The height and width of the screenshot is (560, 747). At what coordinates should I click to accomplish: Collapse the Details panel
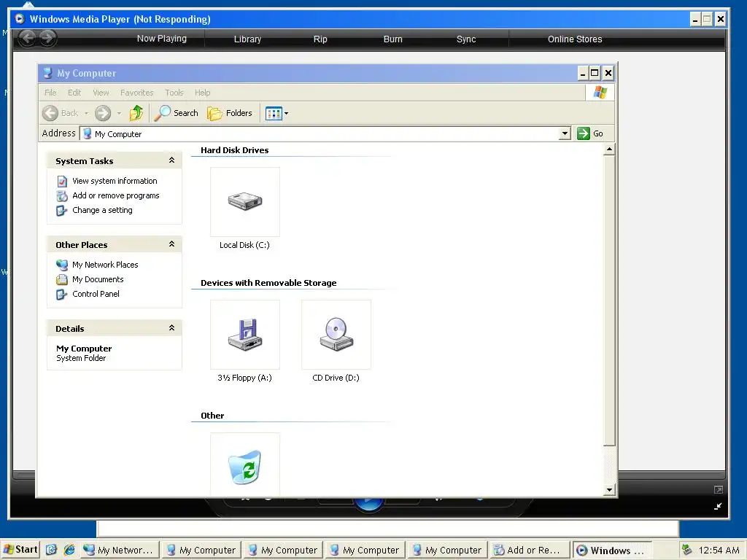point(172,327)
